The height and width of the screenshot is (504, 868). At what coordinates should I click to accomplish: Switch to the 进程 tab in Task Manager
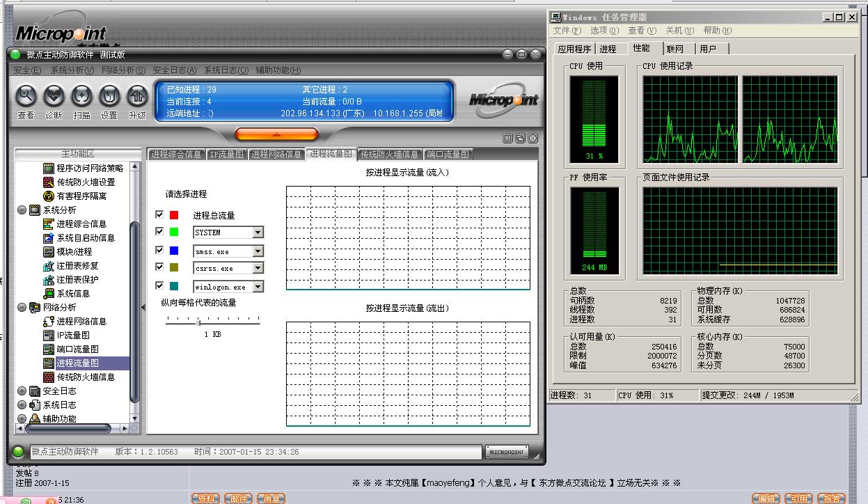click(608, 49)
